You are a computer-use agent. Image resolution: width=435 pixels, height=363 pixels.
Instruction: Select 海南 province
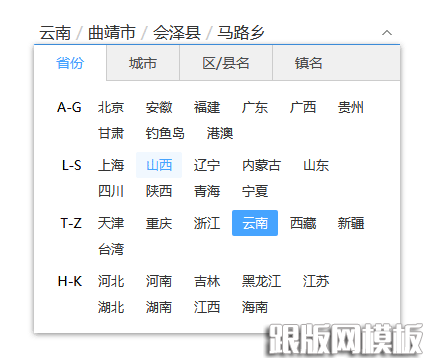click(x=255, y=307)
